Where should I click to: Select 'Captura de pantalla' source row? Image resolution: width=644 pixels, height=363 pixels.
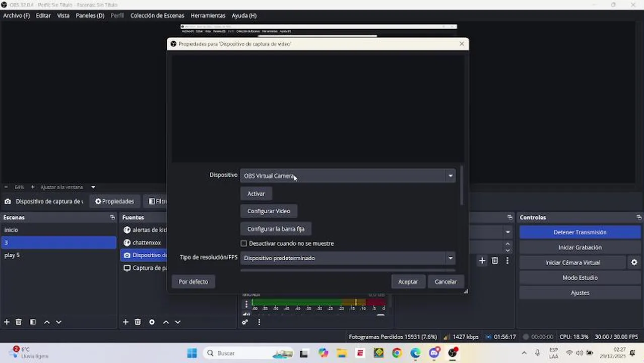(x=144, y=268)
